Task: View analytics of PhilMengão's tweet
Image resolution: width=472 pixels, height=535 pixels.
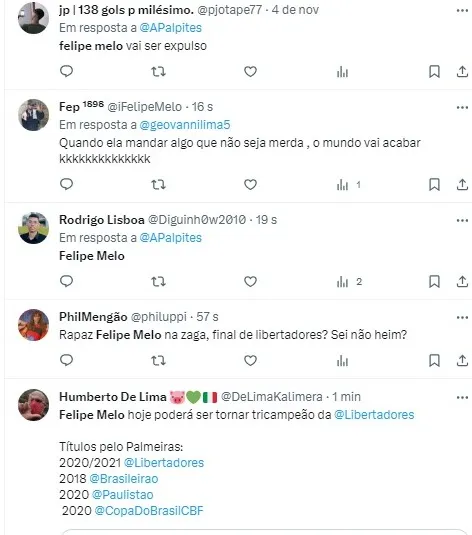Action: click(x=342, y=361)
